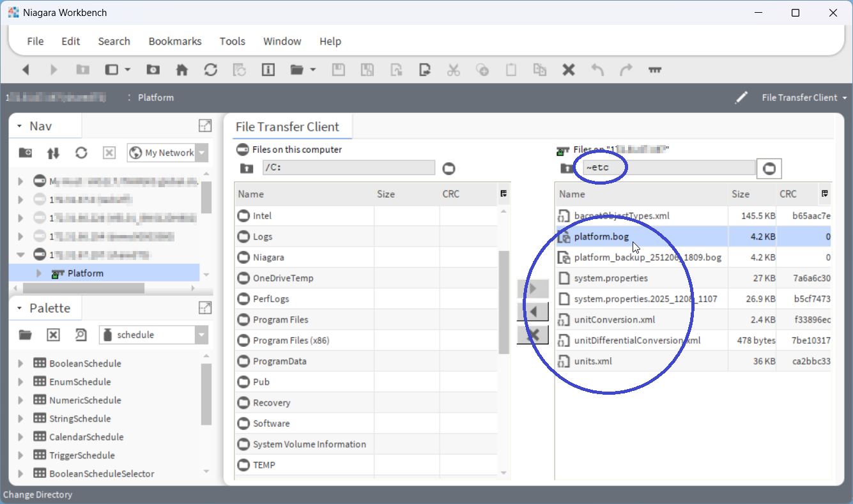Viewport: 853px width, 504px height.
Task: Go up a directory on local files
Action: [x=246, y=168]
